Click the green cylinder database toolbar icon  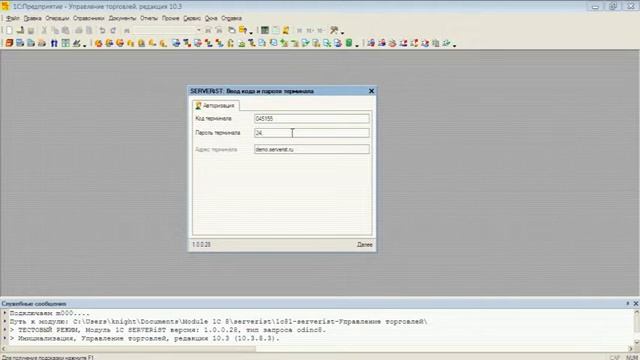(x=349, y=43)
